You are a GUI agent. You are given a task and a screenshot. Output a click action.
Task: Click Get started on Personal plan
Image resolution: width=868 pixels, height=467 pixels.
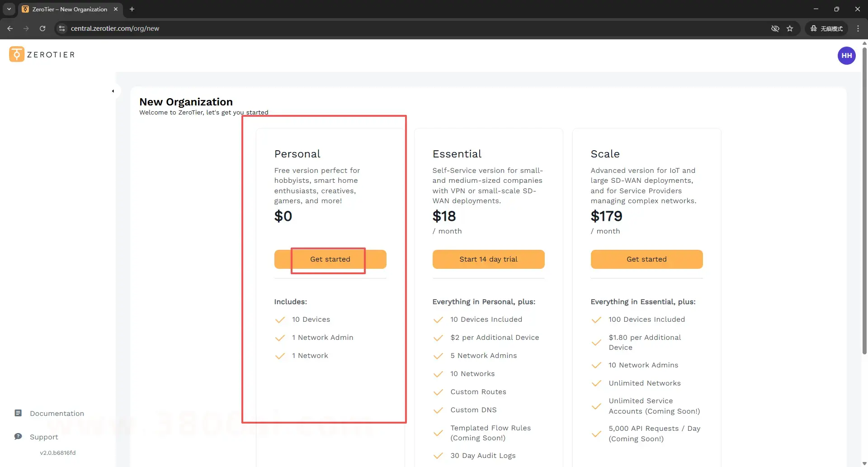[330, 259]
